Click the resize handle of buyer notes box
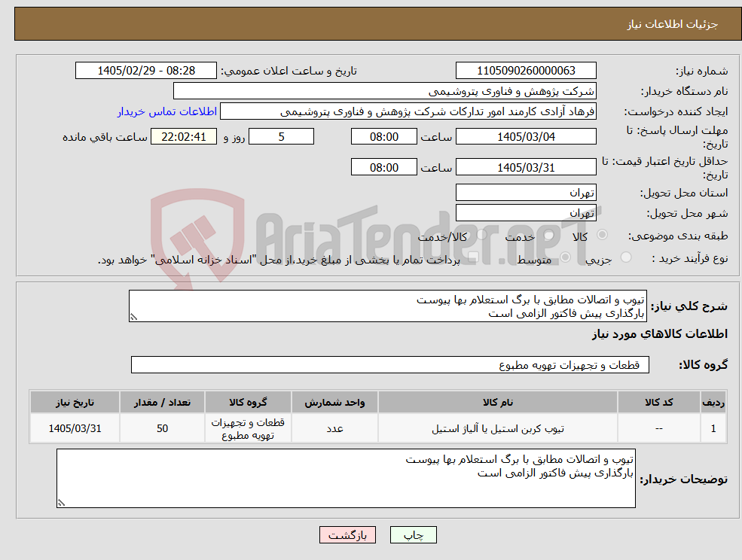The width and height of the screenshot is (742, 560). 61,504
